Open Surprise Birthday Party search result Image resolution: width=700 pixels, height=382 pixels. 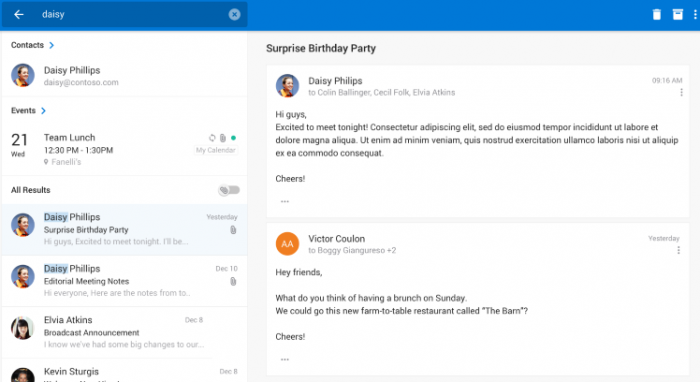click(125, 229)
